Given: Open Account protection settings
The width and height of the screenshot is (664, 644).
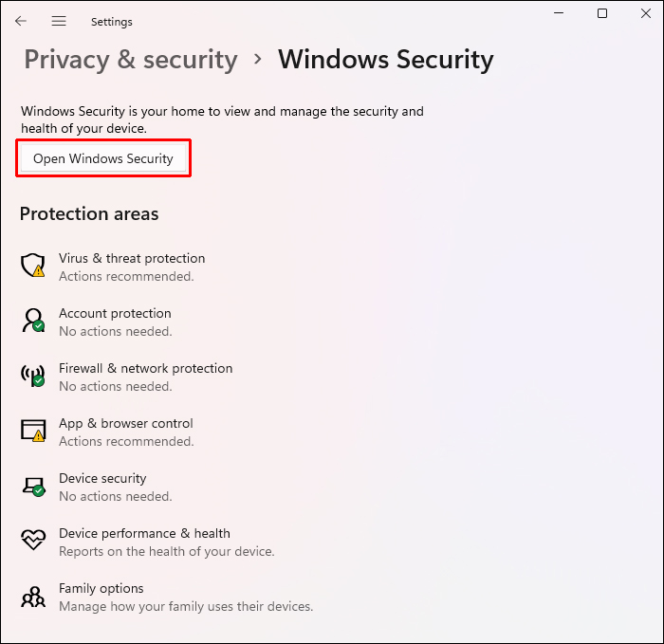Looking at the screenshot, I should [115, 313].
